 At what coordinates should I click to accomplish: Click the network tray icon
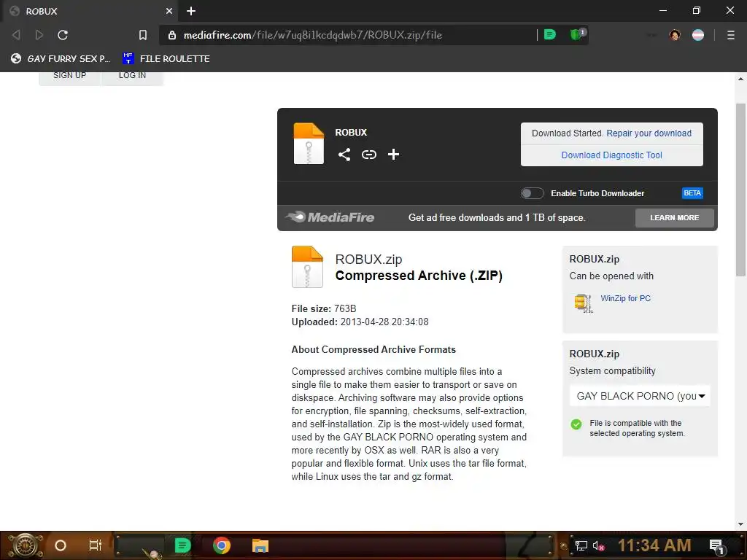[x=581, y=545]
